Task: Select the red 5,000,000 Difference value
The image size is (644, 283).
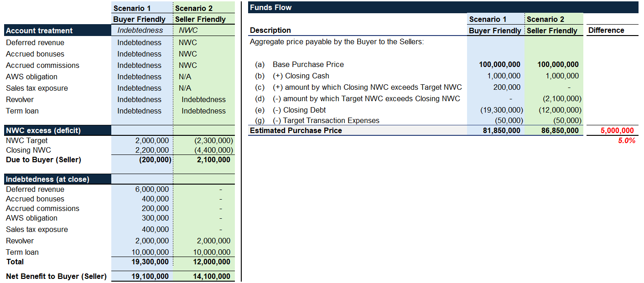Action: point(617,130)
